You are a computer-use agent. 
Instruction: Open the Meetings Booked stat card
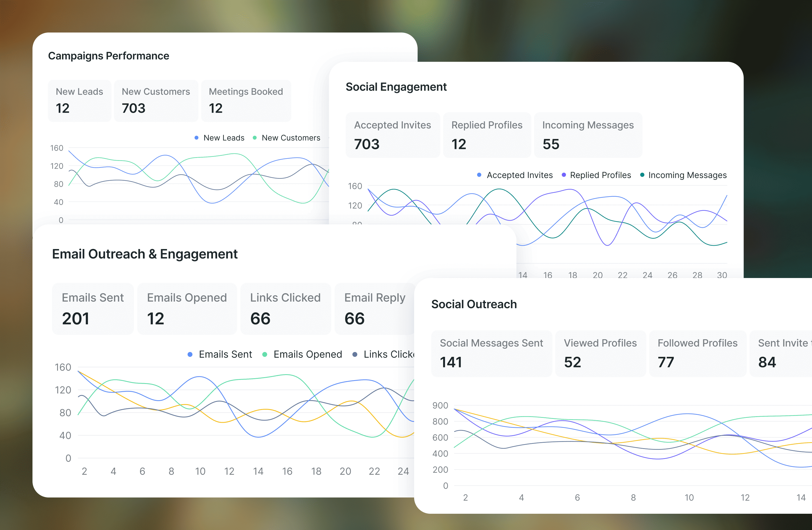pos(246,101)
